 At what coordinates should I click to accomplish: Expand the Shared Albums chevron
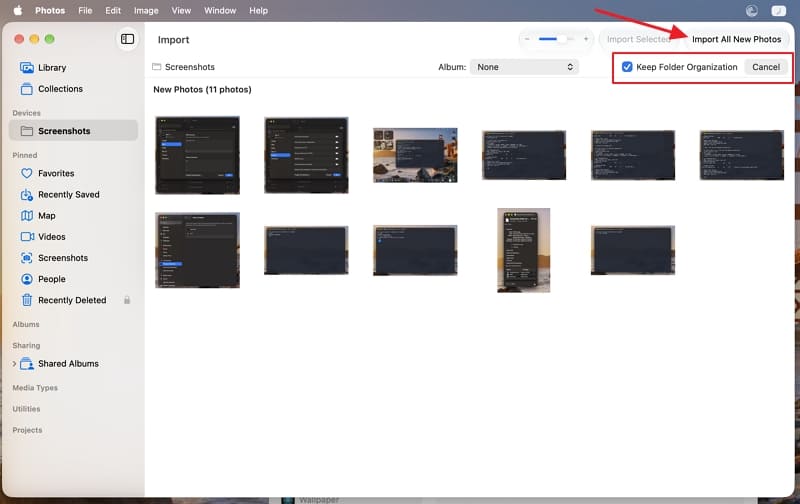(14, 364)
